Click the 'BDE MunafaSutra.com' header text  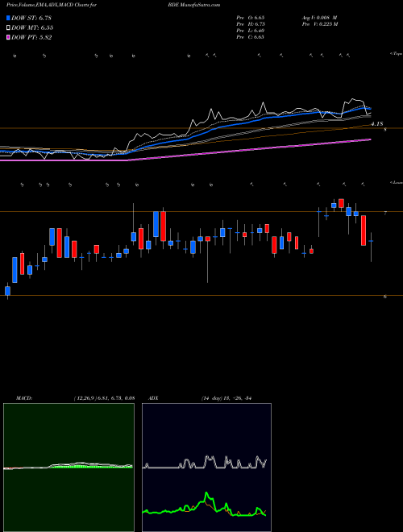[x=196, y=5]
